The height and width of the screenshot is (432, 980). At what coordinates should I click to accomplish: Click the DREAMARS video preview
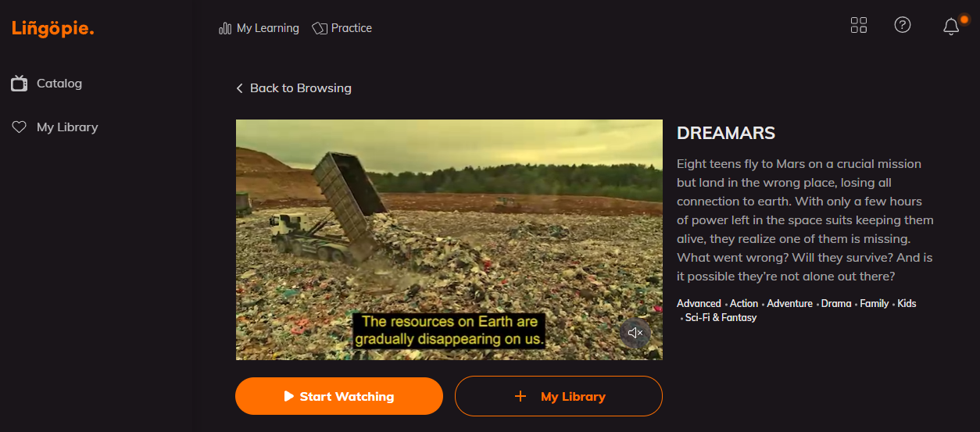pyautogui.click(x=449, y=239)
